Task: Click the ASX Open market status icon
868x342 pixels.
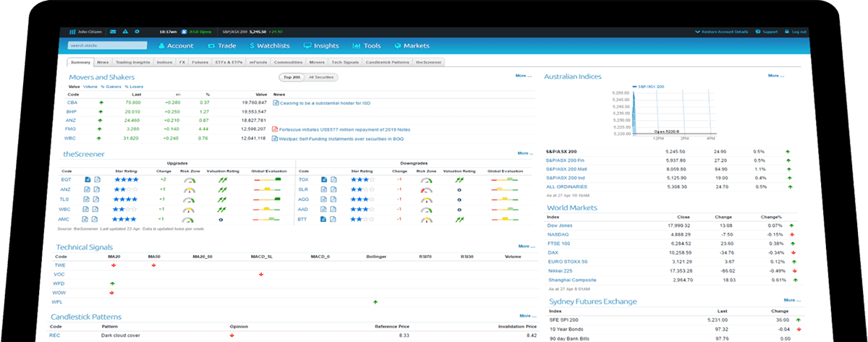Action: coord(184,32)
